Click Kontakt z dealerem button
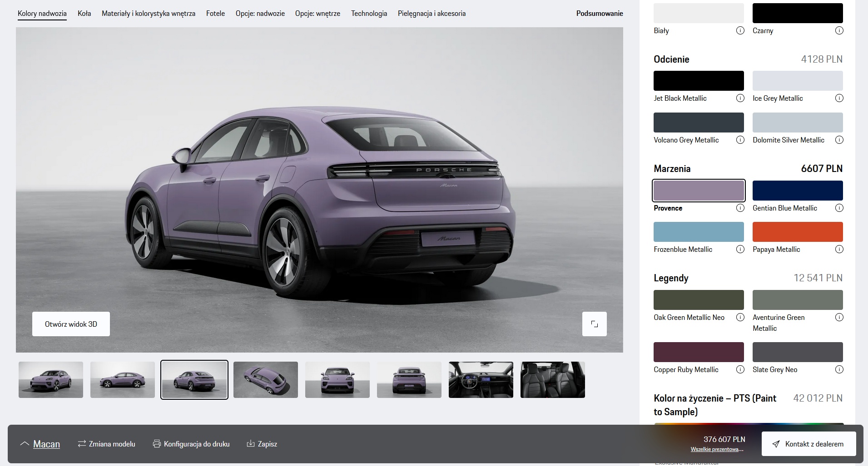Image resolution: width=868 pixels, height=466 pixels. [808, 444]
